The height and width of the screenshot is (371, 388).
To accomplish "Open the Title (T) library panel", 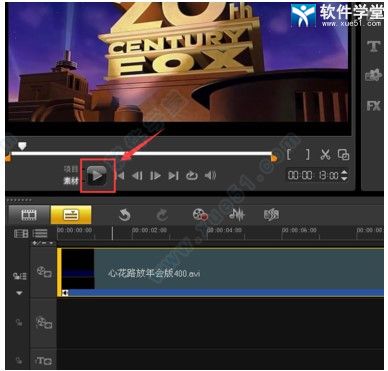I will click(x=374, y=47).
